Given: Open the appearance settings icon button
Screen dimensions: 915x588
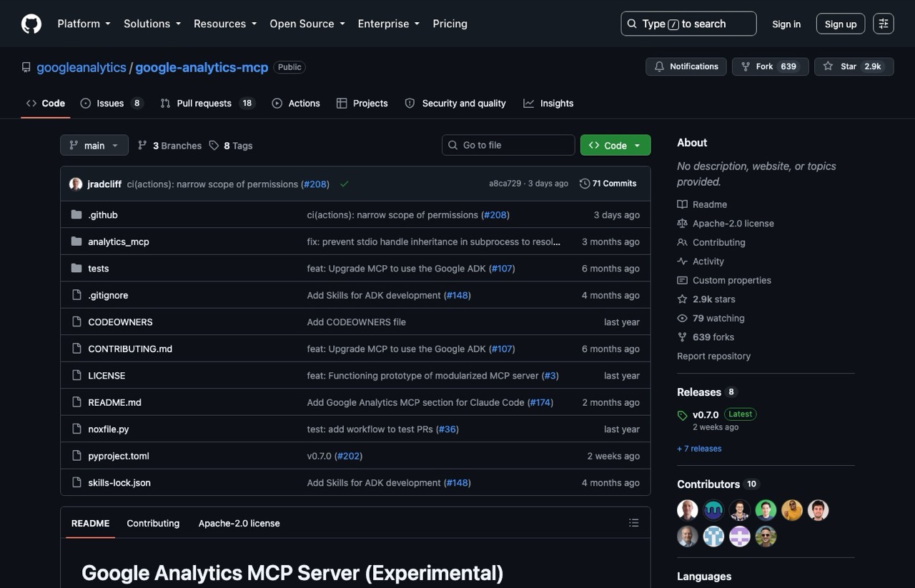Looking at the screenshot, I should click(x=884, y=24).
